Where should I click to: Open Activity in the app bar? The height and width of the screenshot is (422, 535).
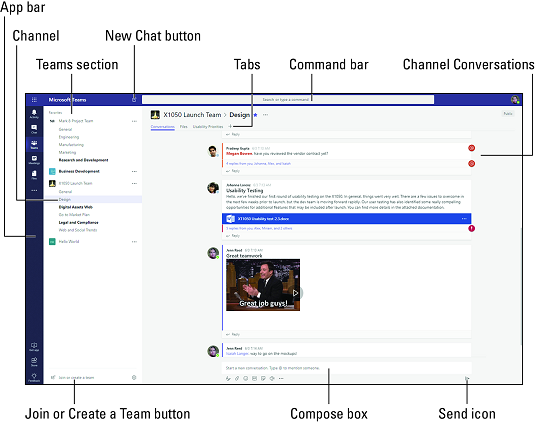pyautogui.click(x=34, y=114)
